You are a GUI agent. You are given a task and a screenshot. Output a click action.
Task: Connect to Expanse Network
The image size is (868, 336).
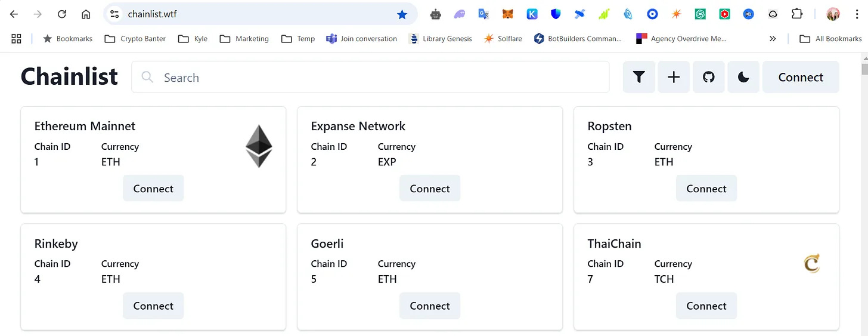pyautogui.click(x=430, y=188)
